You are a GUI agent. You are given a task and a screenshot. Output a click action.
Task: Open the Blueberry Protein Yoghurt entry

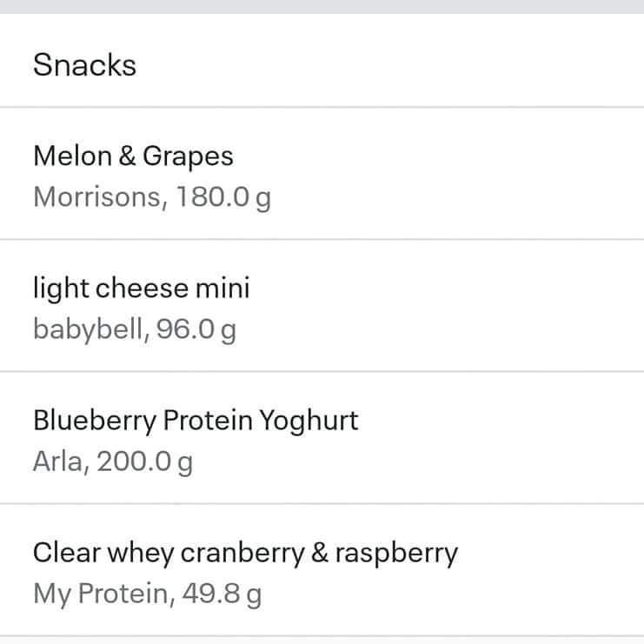[x=322, y=438]
